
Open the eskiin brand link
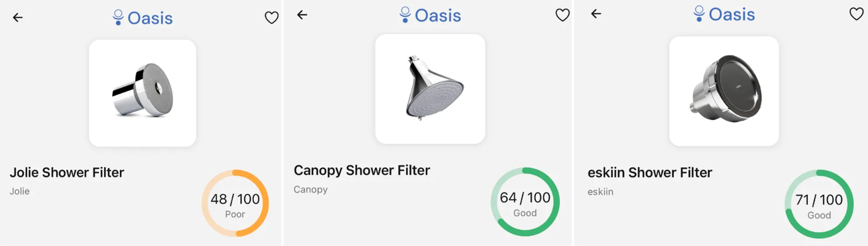[x=600, y=191]
